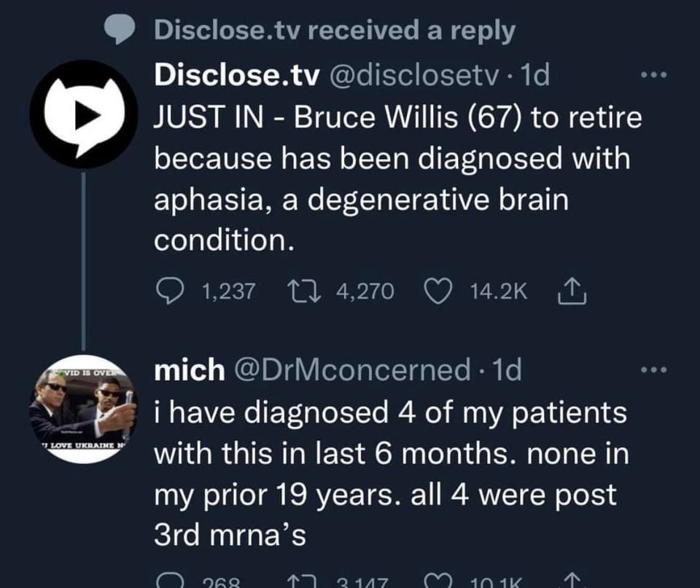
Task: Click the Disclose.tv display name
Action: coord(237,77)
